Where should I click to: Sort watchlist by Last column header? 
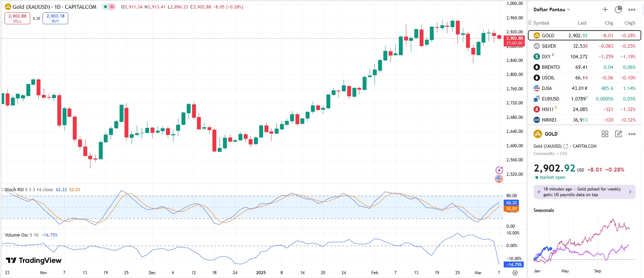582,23
